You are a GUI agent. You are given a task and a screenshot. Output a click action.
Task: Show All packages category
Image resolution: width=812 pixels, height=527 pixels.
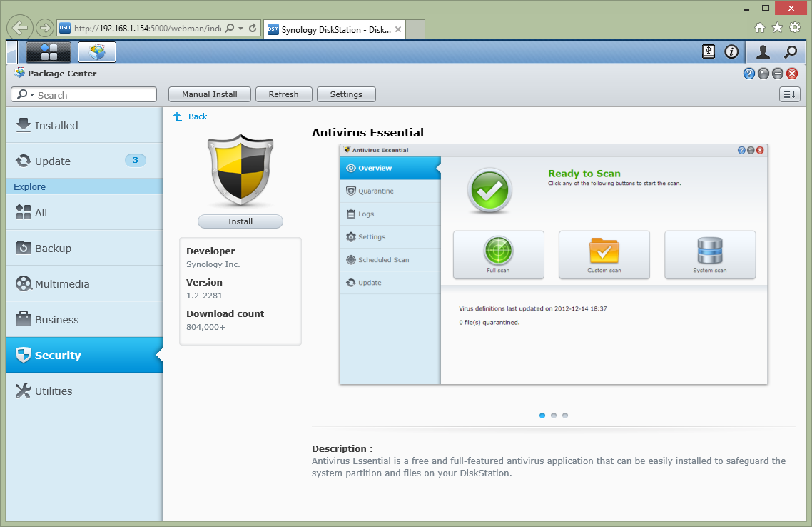84,212
